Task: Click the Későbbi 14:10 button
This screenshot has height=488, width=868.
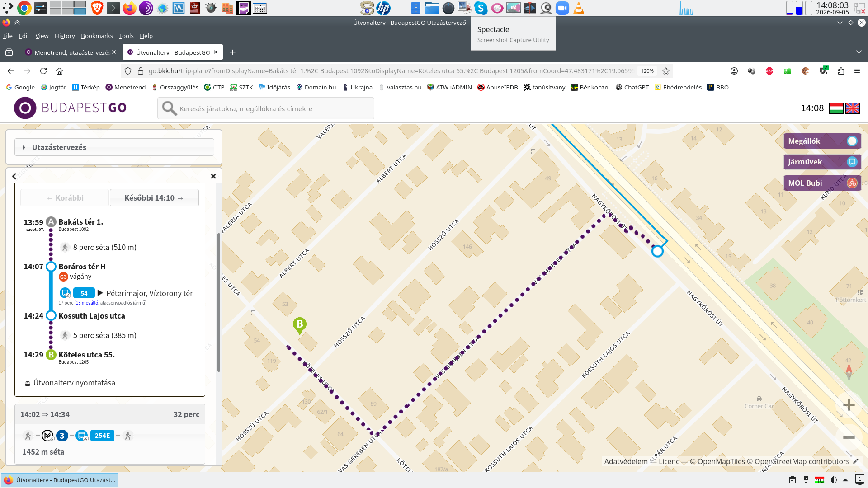Action: 154,198
